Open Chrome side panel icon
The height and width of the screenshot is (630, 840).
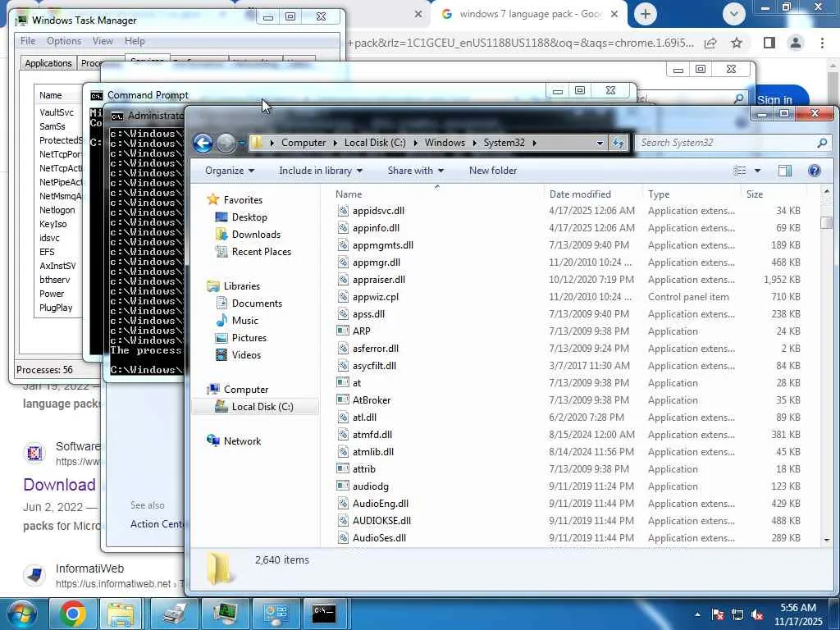coord(769,43)
